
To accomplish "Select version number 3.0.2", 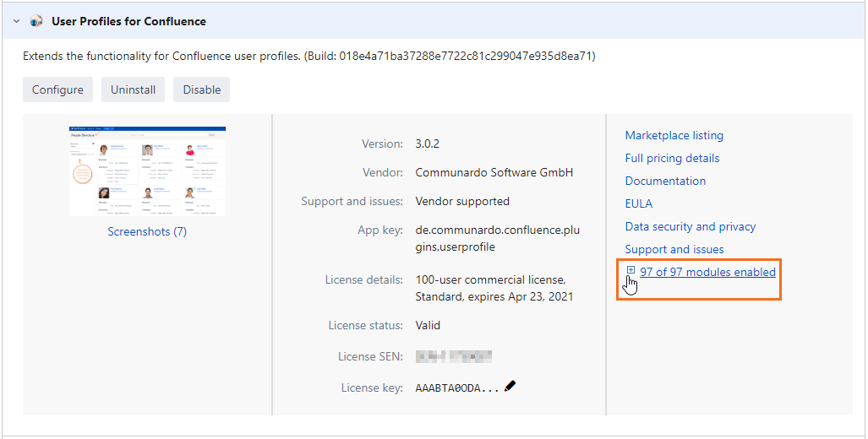I will tap(427, 144).
